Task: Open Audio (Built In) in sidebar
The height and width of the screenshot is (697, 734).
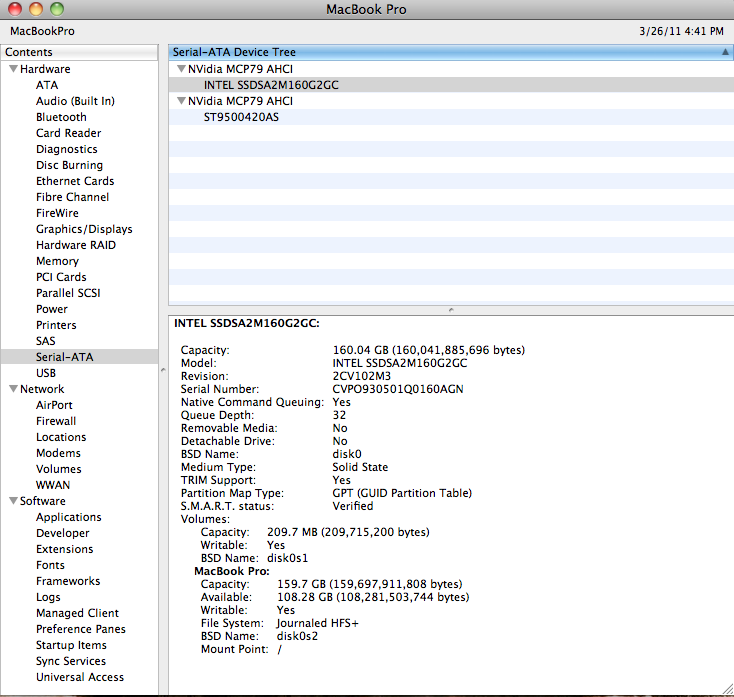Action: pyautogui.click(x=75, y=101)
